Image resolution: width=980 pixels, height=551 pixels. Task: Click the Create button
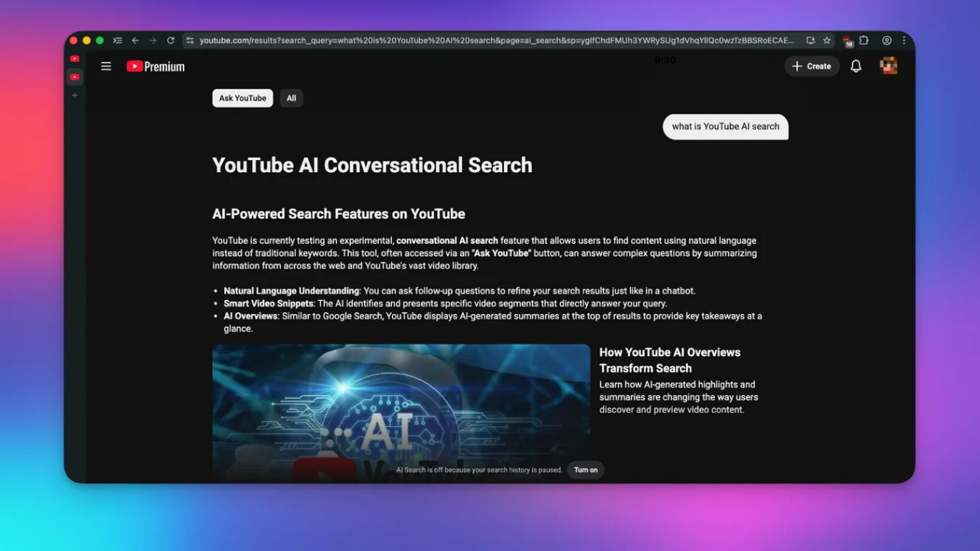(812, 67)
